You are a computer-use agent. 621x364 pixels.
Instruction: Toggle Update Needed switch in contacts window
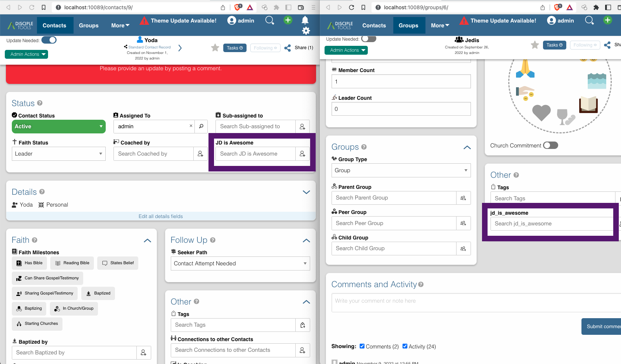[49, 40]
